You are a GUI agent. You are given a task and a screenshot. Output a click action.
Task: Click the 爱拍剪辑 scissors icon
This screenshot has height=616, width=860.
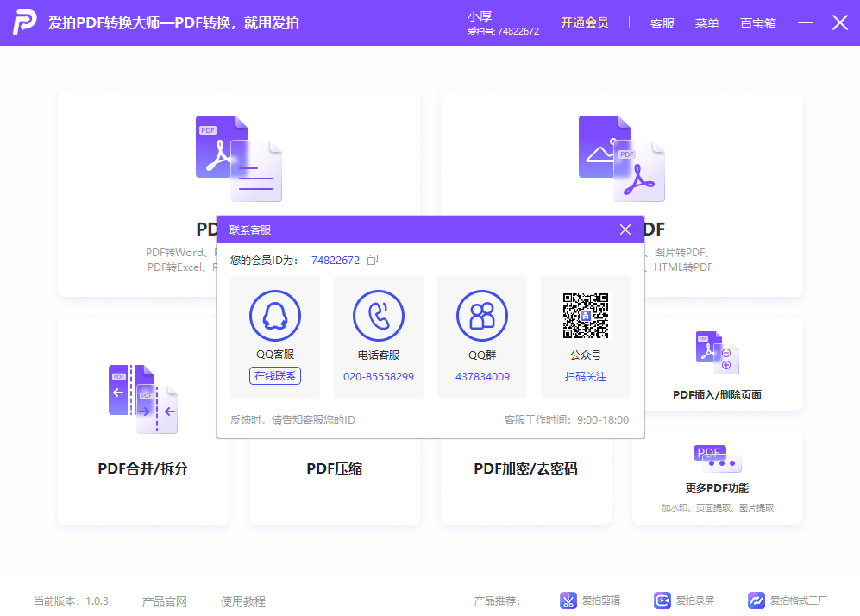568,600
